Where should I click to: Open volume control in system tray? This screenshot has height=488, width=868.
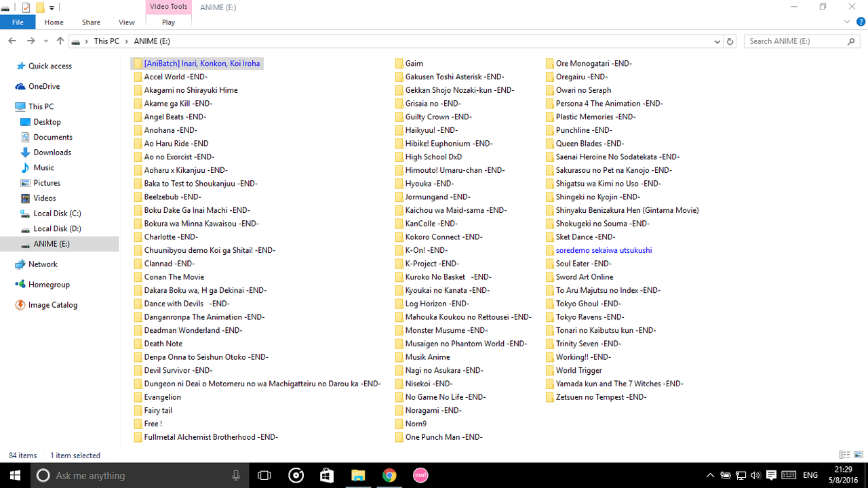755,475
